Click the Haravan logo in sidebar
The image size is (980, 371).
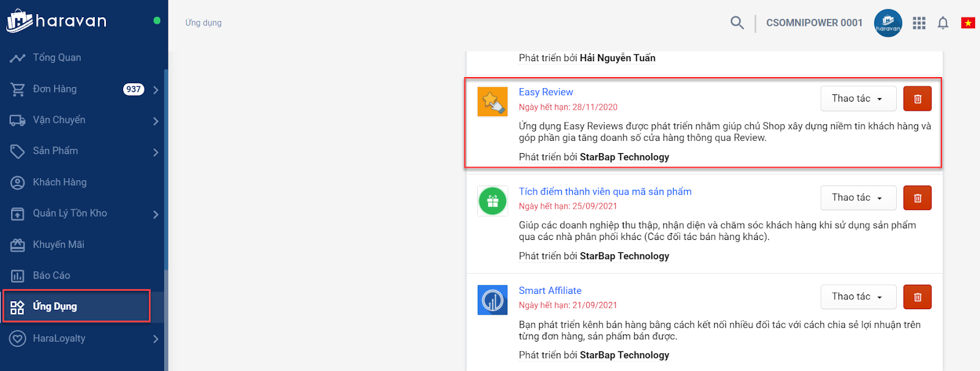click(56, 21)
